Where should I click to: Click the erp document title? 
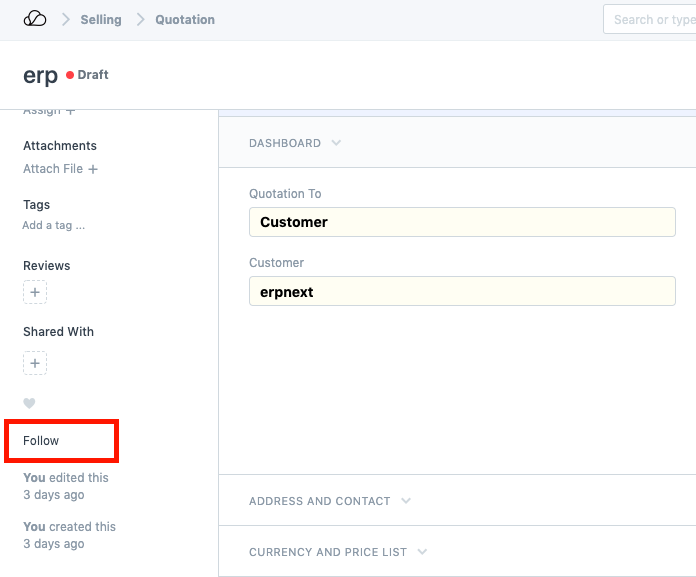(x=40, y=76)
